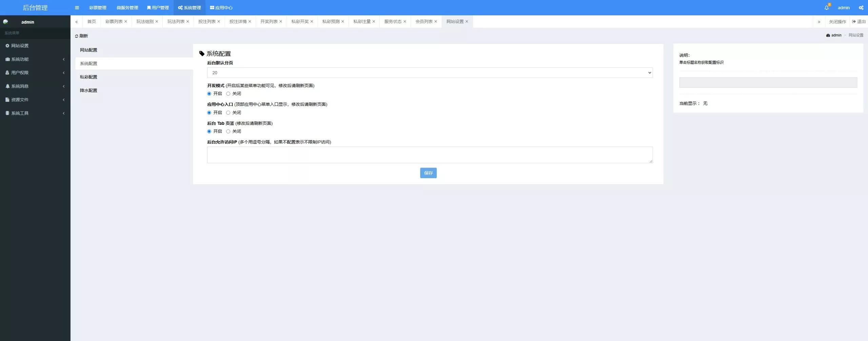868x341 pixels.
Task: Click the 后台允许访问IP text area
Action: pyautogui.click(x=430, y=155)
